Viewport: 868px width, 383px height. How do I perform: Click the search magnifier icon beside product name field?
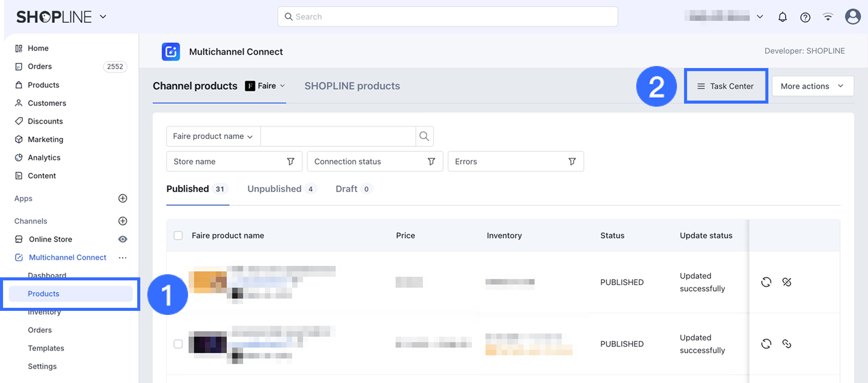[424, 136]
